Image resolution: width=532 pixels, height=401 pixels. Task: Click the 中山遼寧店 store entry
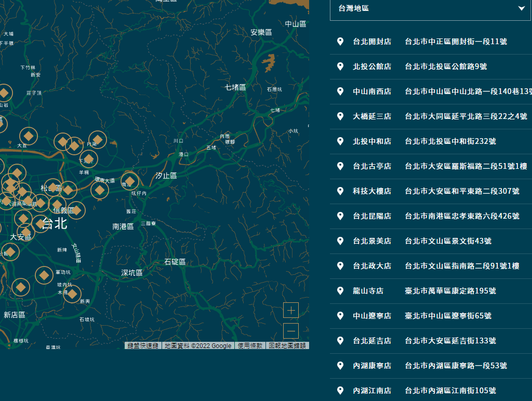(x=372, y=316)
